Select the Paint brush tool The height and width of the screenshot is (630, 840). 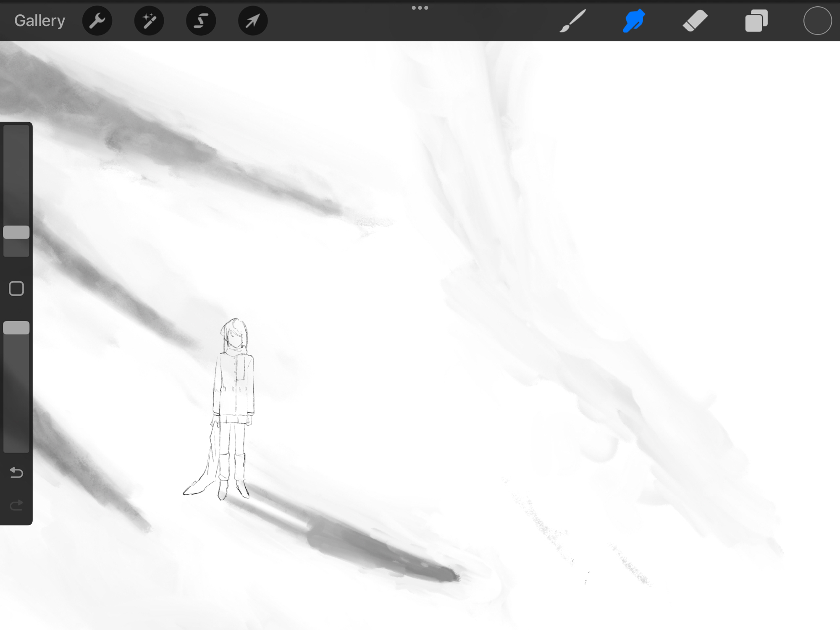[572, 21]
